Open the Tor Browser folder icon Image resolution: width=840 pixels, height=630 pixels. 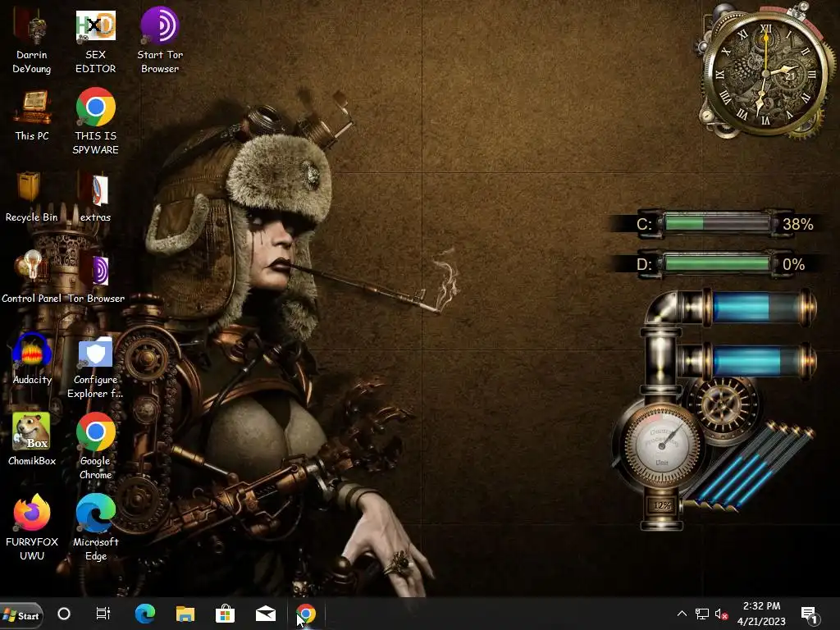pos(95,277)
